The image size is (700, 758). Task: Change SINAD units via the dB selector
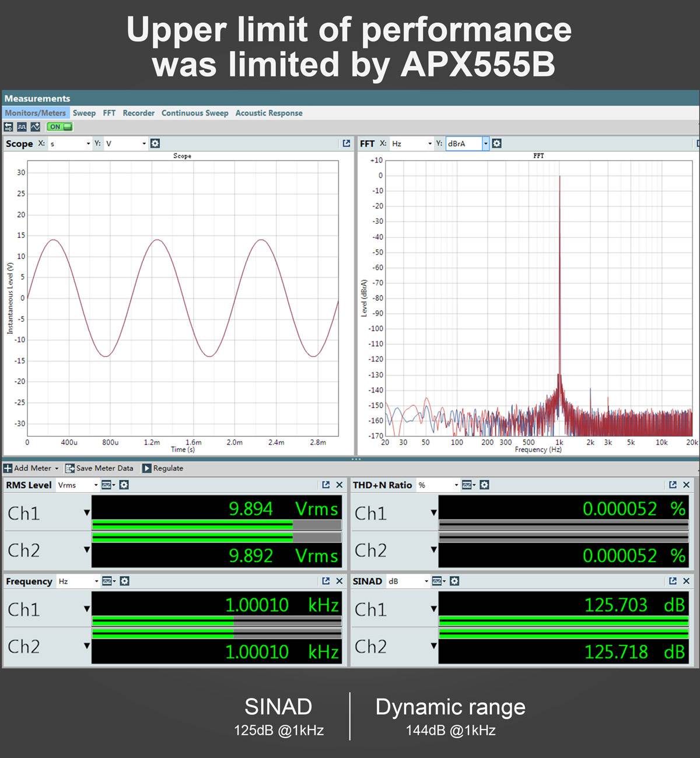click(408, 581)
